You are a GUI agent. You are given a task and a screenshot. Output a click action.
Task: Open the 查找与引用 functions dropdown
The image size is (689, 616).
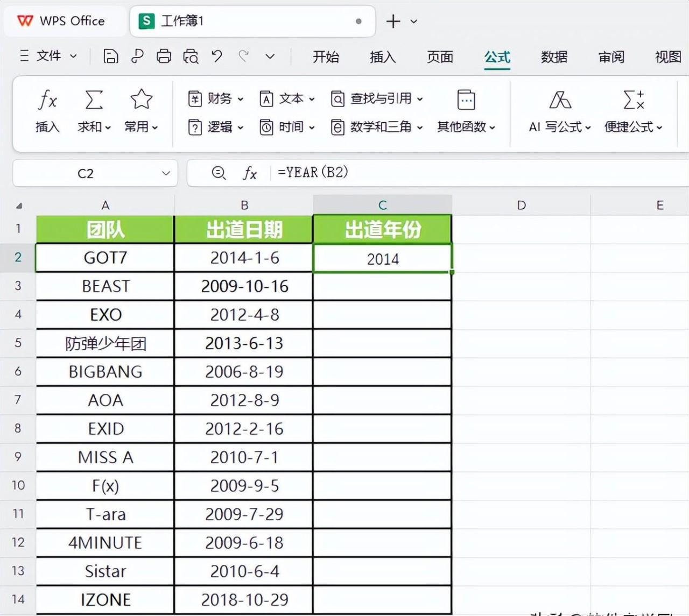coord(377,98)
